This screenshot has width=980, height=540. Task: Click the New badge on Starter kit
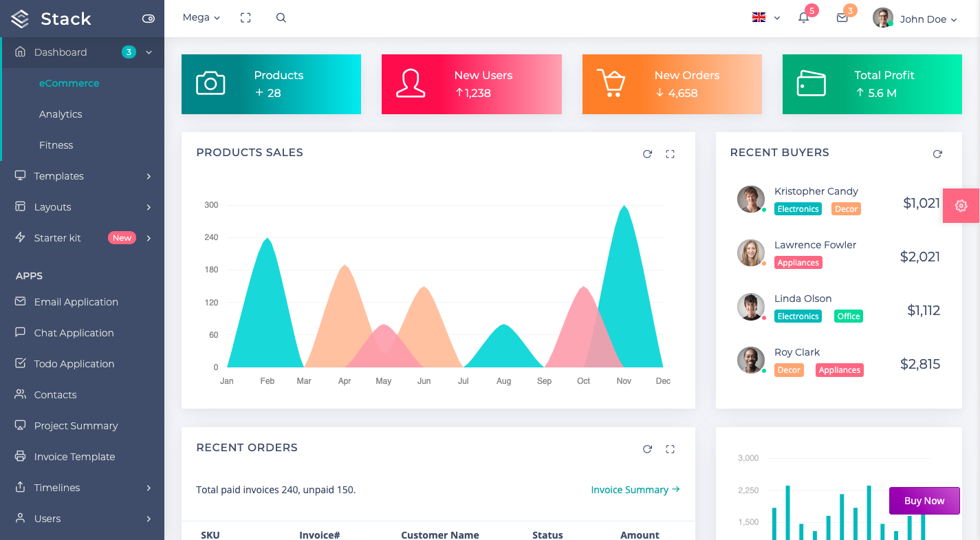click(122, 238)
